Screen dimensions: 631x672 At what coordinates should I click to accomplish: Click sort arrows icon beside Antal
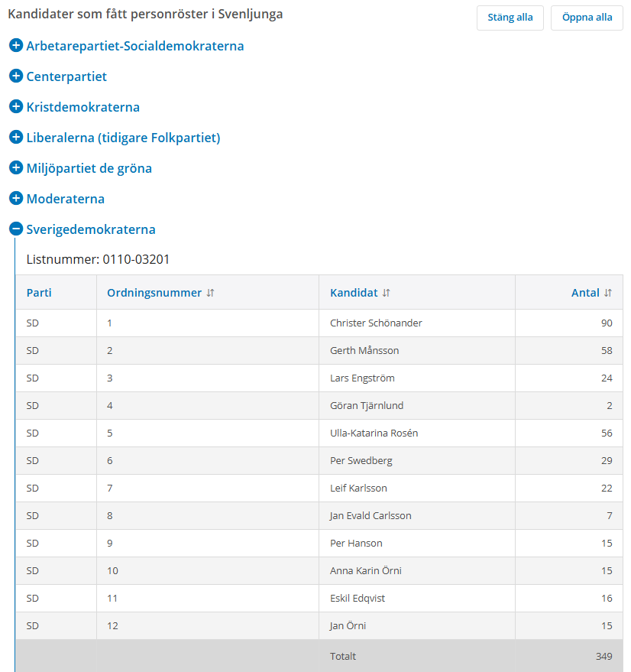[x=608, y=293]
